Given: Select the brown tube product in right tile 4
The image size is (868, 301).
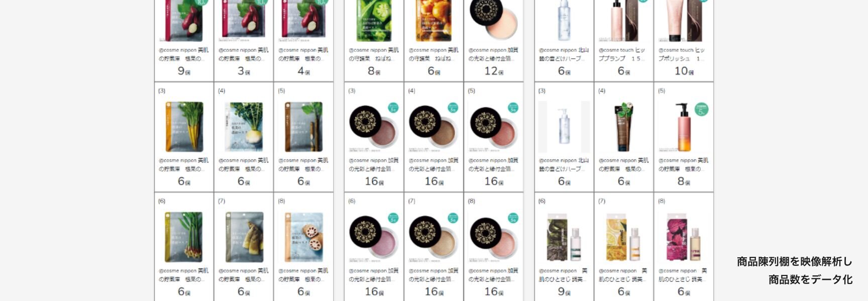Looking at the screenshot, I should click(x=624, y=127).
